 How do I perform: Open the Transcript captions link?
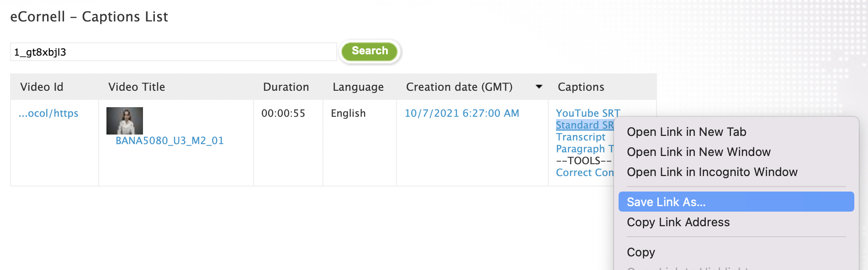[x=581, y=137]
